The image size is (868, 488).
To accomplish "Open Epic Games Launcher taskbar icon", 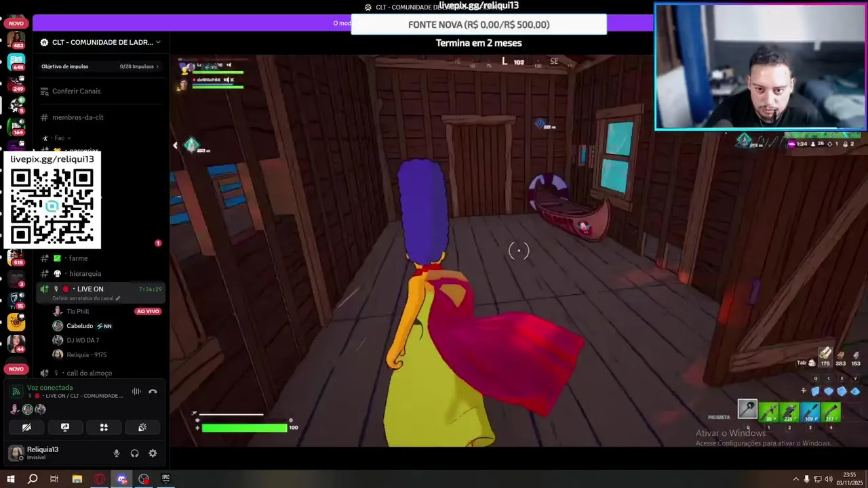I will (x=165, y=479).
